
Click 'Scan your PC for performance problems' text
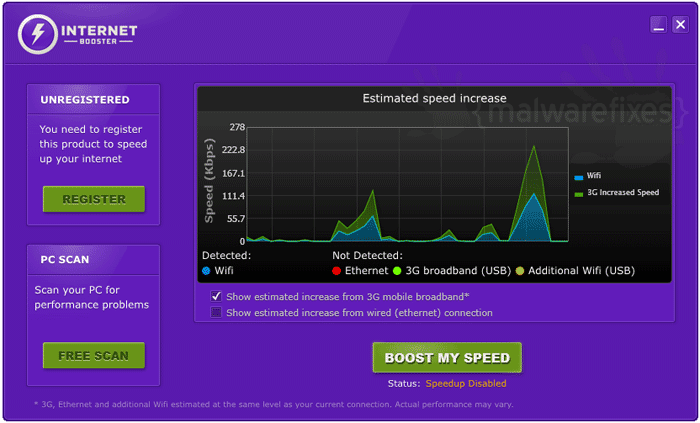point(92,297)
